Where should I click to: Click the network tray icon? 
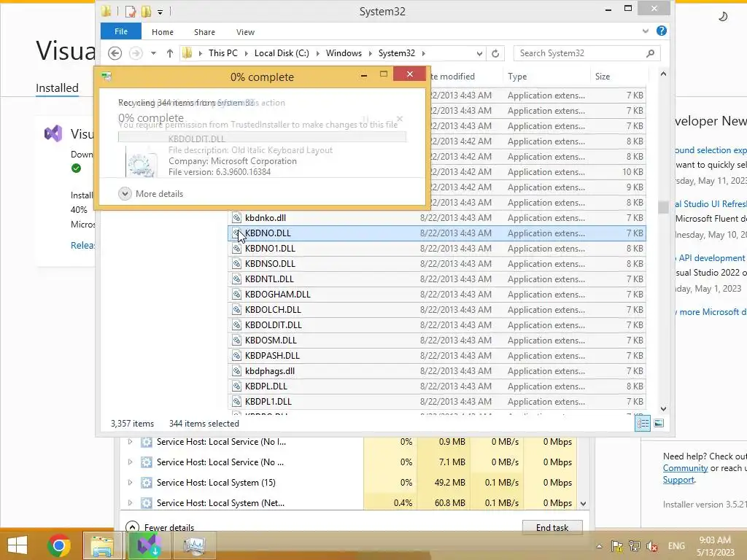(635, 546)
